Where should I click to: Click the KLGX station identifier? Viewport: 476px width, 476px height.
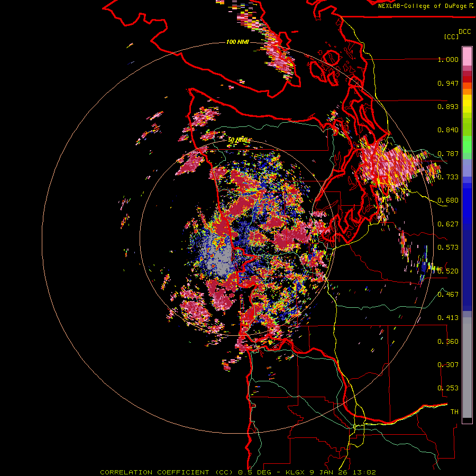296,472
